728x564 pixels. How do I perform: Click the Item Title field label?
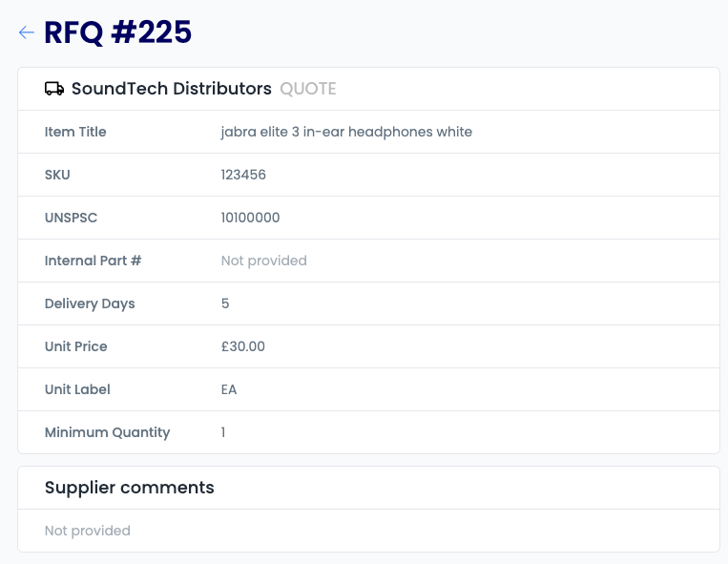coord(75,132)
